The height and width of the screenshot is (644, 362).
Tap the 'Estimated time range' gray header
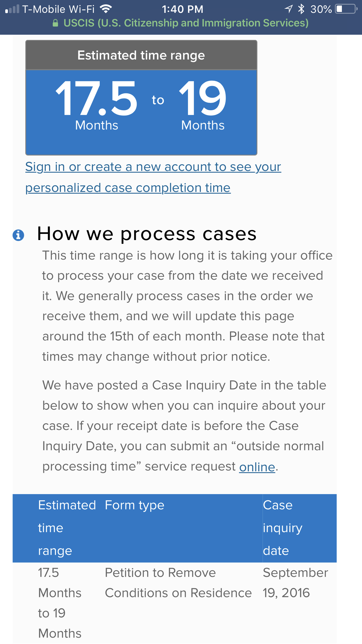click(x=141, y=55)
